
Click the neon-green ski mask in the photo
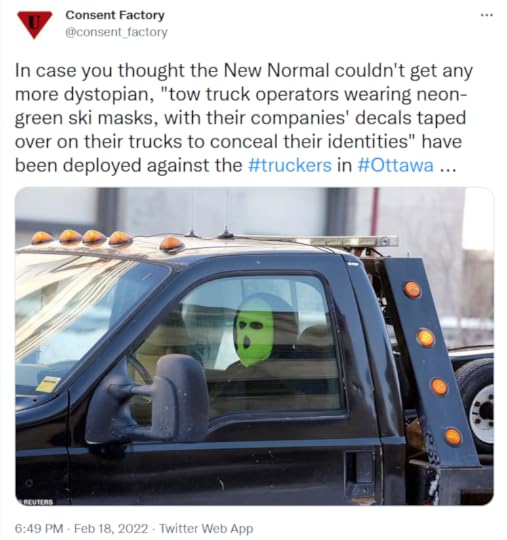click(x=254, y=331)
